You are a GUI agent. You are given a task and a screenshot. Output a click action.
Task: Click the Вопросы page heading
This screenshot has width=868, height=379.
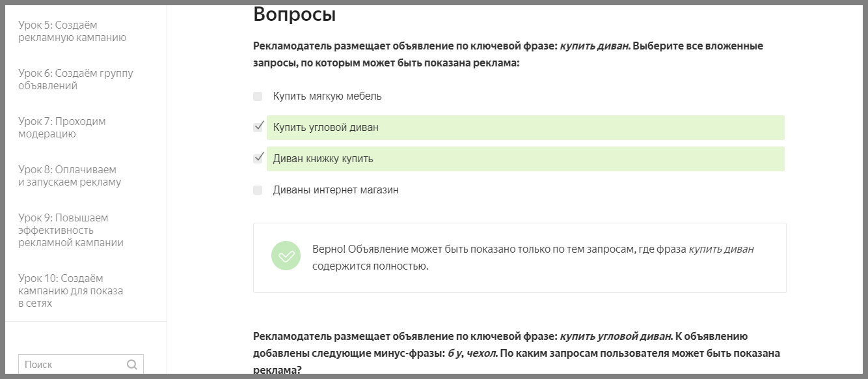(x=293, y=14)
